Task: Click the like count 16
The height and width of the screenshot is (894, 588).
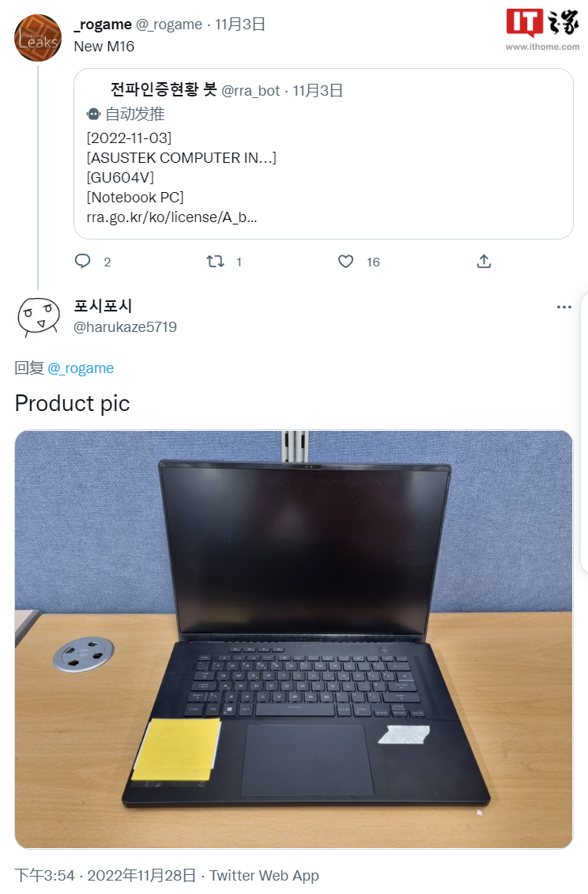Action: click(x=373, y=262)
